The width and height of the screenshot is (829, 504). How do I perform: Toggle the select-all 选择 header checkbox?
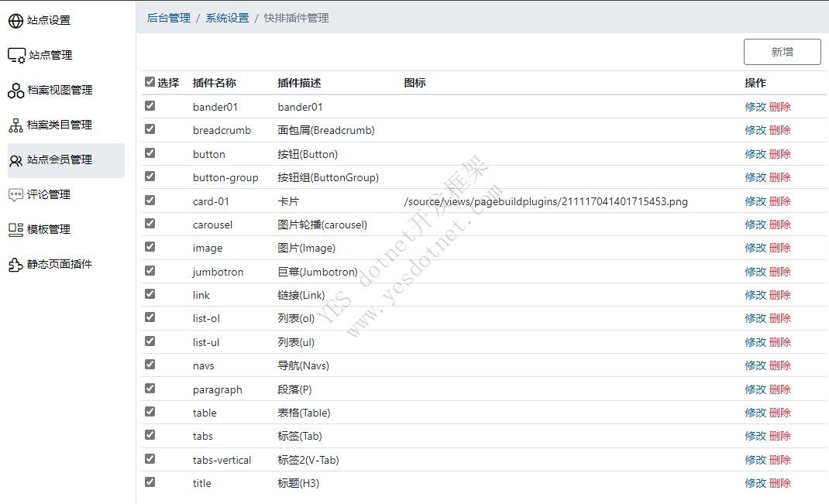[150, 82]
